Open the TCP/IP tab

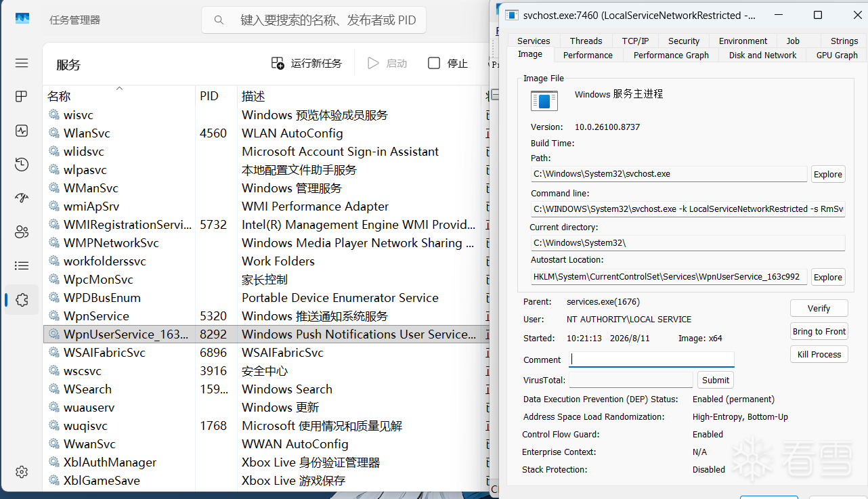[x=636, y=41]
